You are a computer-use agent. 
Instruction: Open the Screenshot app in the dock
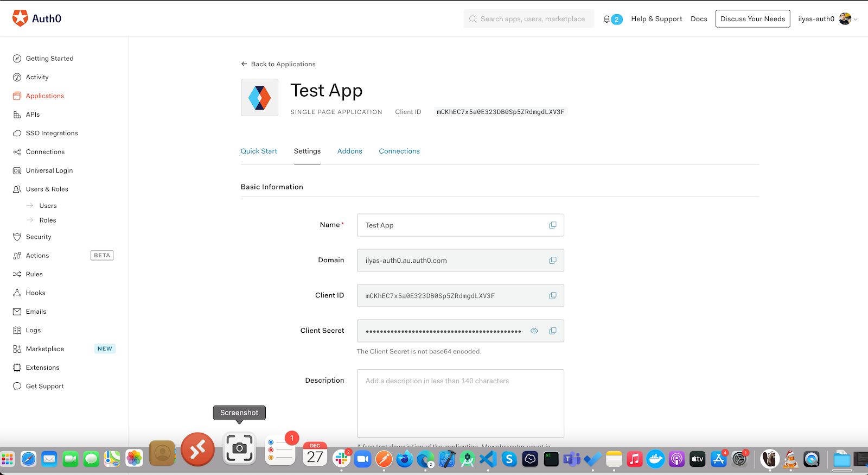pyautogui.click(x=239, y=449)
